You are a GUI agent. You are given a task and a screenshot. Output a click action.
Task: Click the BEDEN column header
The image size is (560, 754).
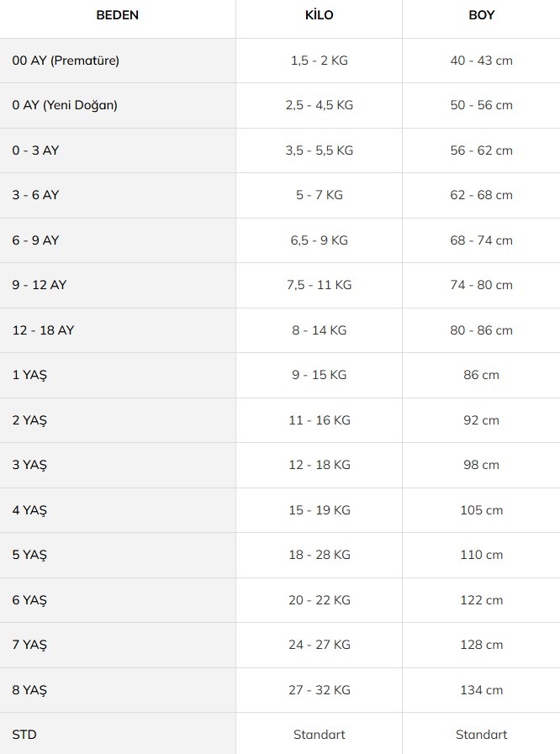point(118,15)
